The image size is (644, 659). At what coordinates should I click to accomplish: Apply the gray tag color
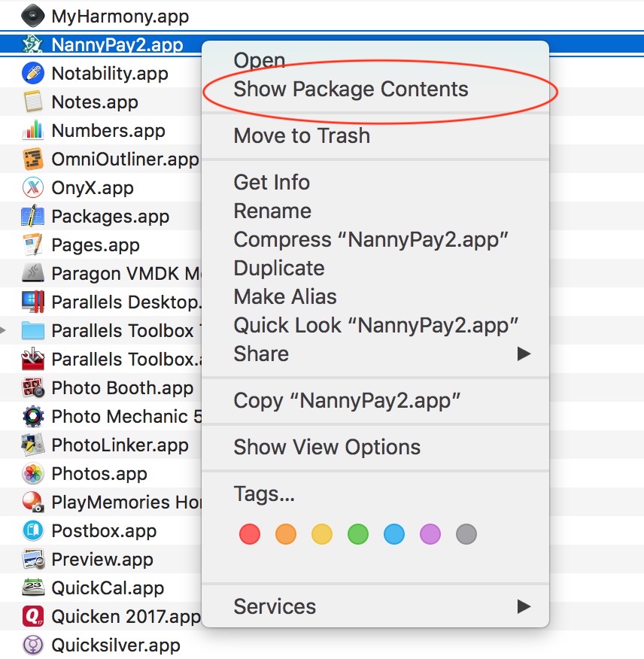tap(466, 534)
